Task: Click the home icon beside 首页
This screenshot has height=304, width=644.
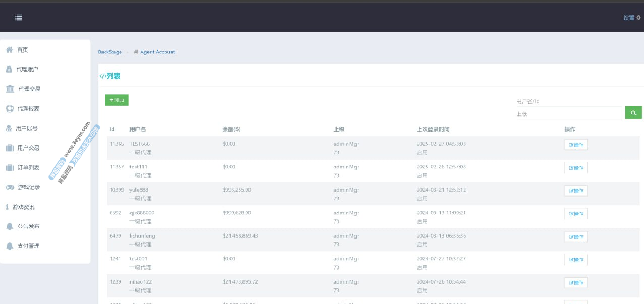Action: 9,50
